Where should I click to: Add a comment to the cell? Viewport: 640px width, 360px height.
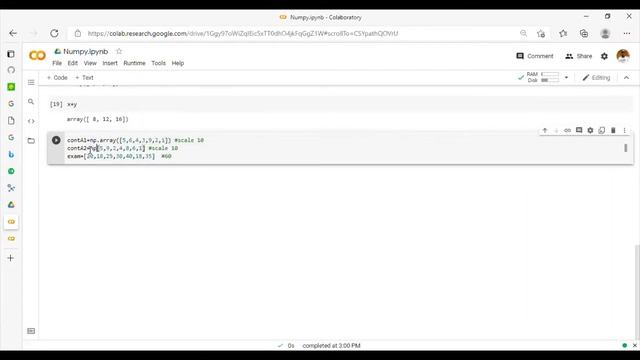click(579, 131)
